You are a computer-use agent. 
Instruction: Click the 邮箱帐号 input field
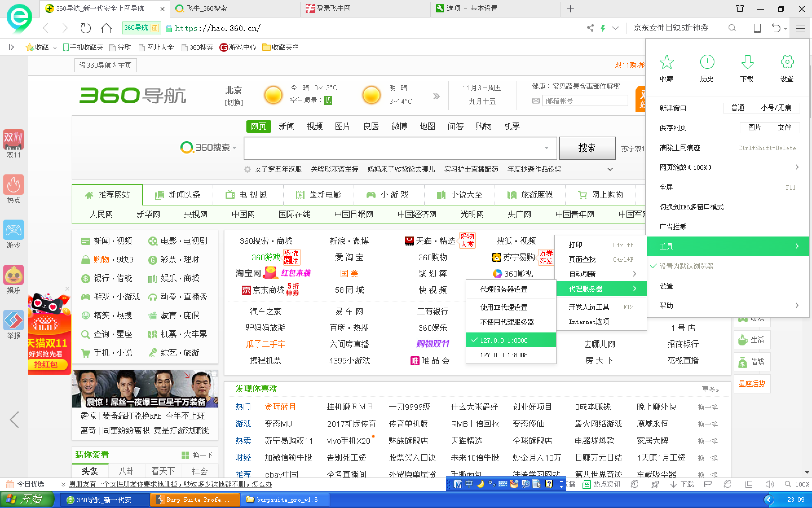point(585,101)
